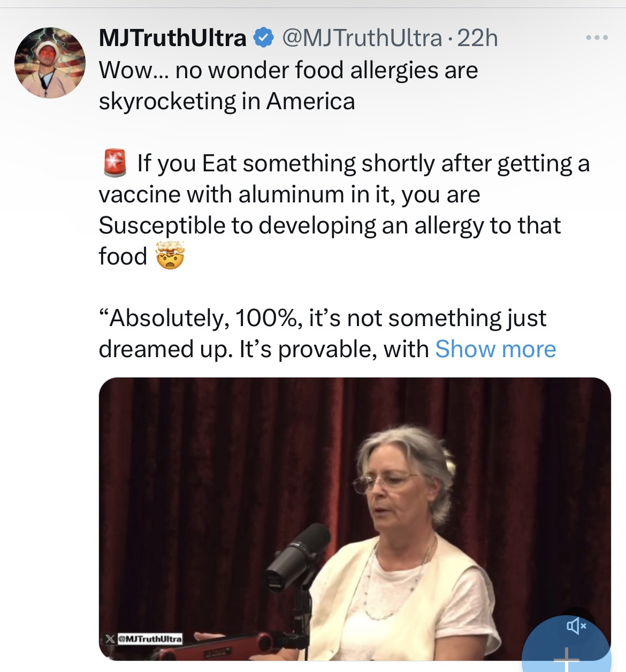Click the microphone shown in the video
This screenshot has width=626, height=672.
click(299, 557)
